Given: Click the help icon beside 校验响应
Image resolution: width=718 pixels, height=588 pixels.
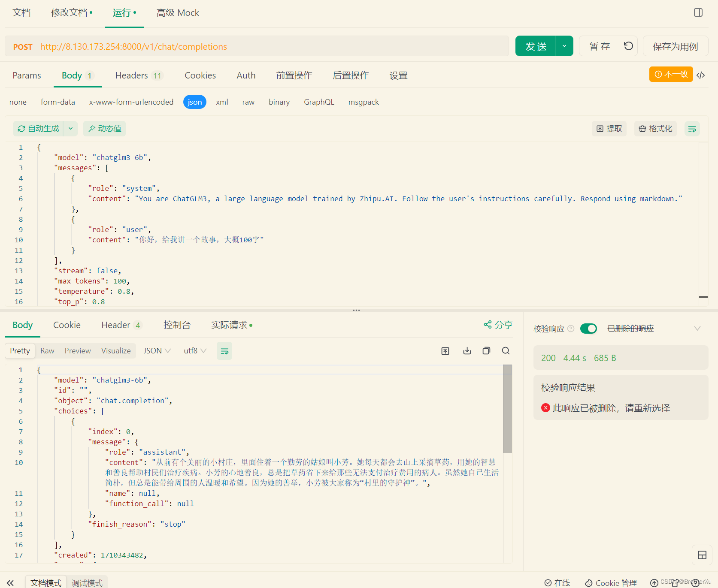Looking at the screenshot, I should (571, 329).
